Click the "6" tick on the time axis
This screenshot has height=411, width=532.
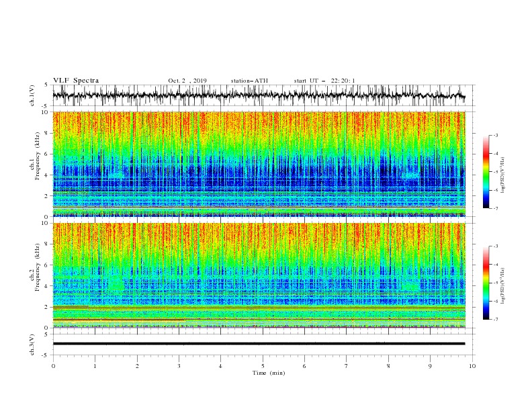tap(304, 366)
